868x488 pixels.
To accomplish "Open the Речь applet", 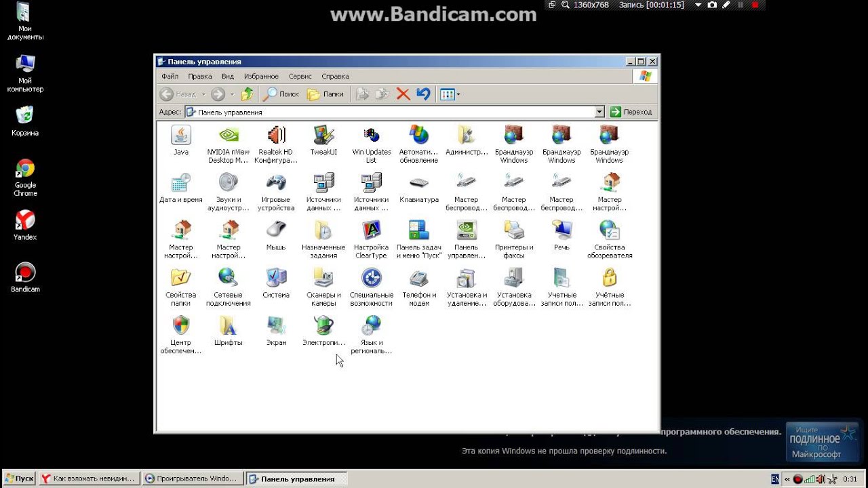I will coord(561,236).
